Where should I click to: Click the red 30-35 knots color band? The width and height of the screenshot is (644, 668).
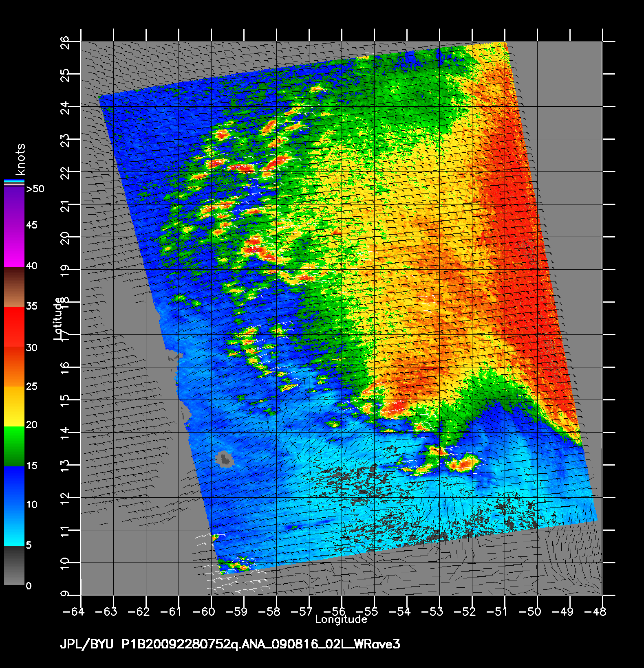tap(14, 327)
